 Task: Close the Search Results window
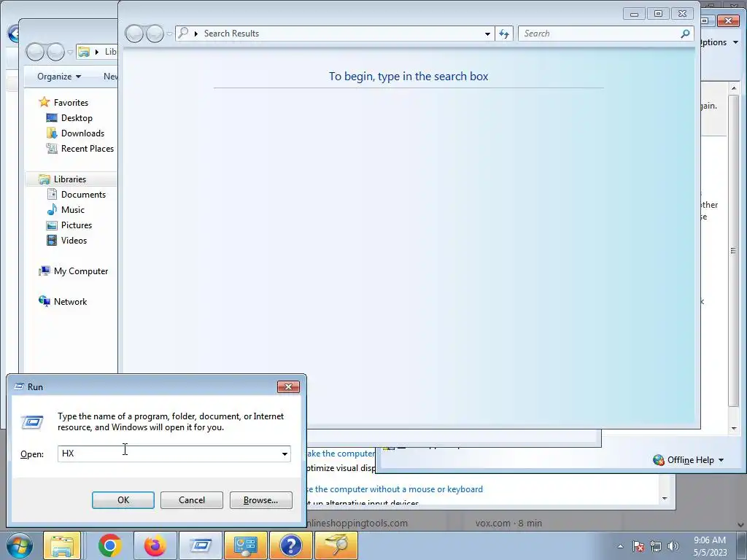click(682, 14)
